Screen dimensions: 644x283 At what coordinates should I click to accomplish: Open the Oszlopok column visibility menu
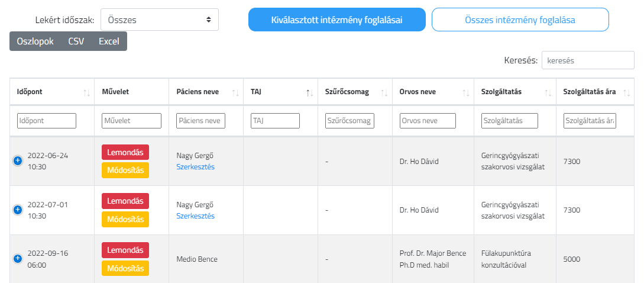(35, 41)
